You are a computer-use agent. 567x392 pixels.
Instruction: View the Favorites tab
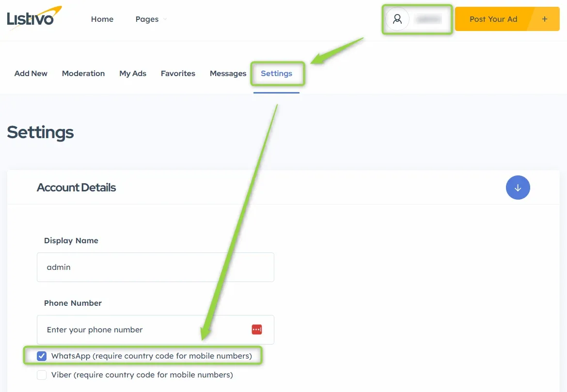tap(178, 74)
